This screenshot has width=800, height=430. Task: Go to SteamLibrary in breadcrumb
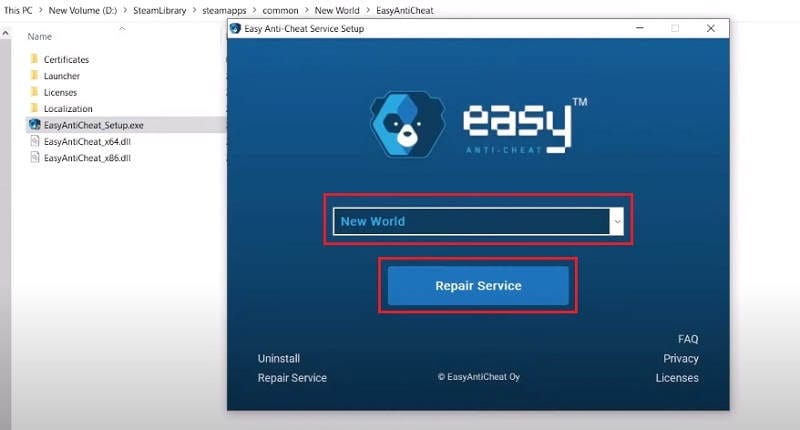tap(160, 10)
